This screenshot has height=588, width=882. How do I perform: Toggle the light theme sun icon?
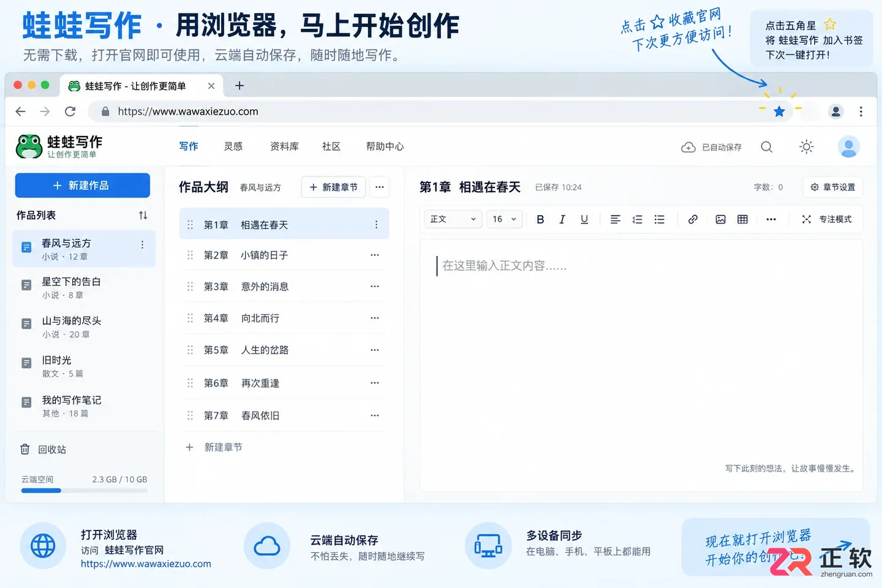pyautogui.click(x=807, y=147)
